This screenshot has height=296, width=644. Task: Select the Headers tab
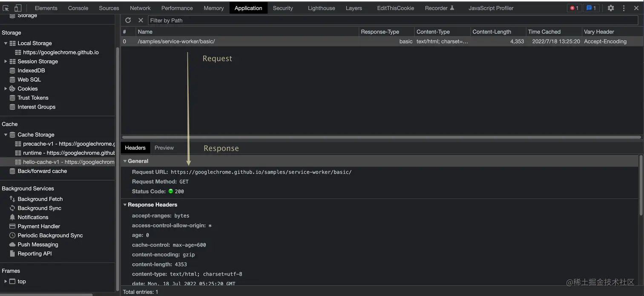135,148
